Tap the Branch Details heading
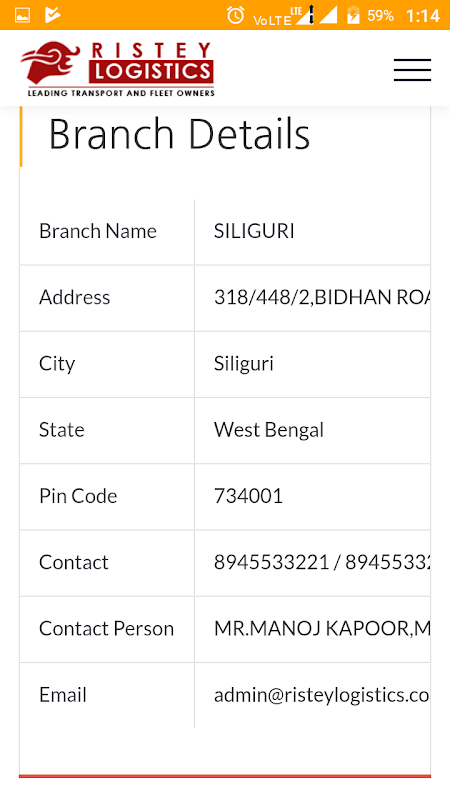450x800 pixels. 179,134
